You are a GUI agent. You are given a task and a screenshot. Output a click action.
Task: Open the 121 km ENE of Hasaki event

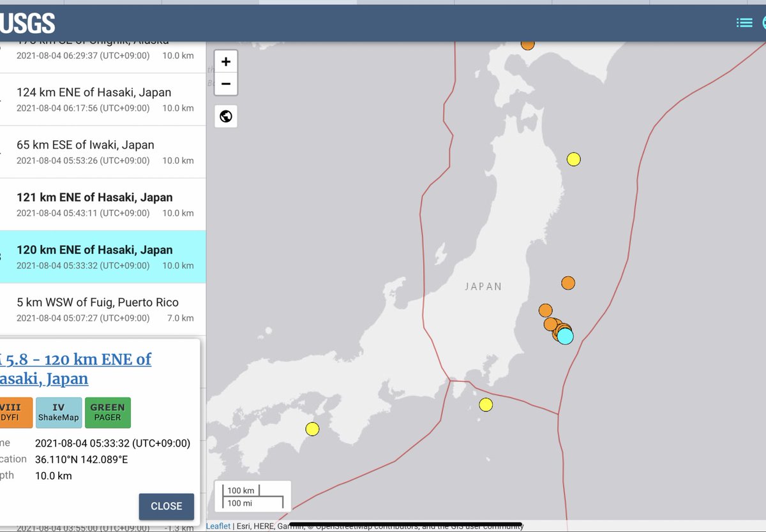click(103, 204)
